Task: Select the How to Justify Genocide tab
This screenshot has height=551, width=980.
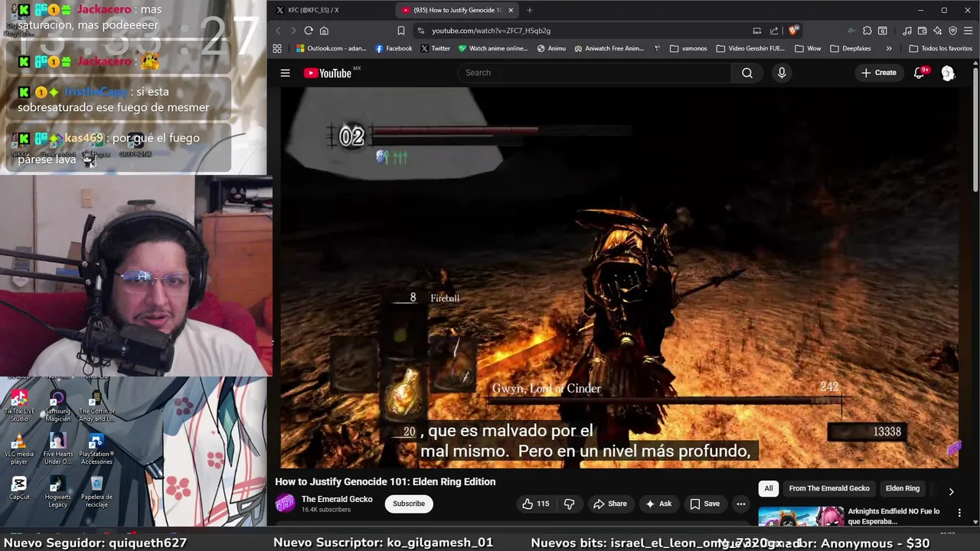Action: pos(457,10)
